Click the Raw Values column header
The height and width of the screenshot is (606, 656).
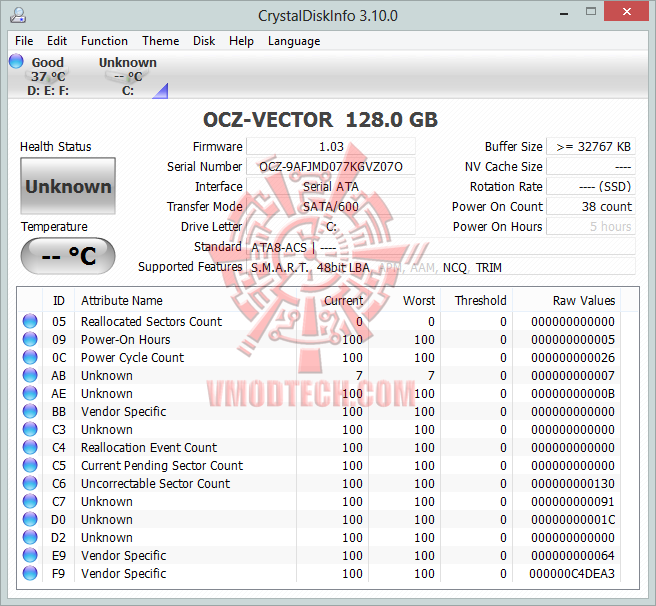coord(566,300)
